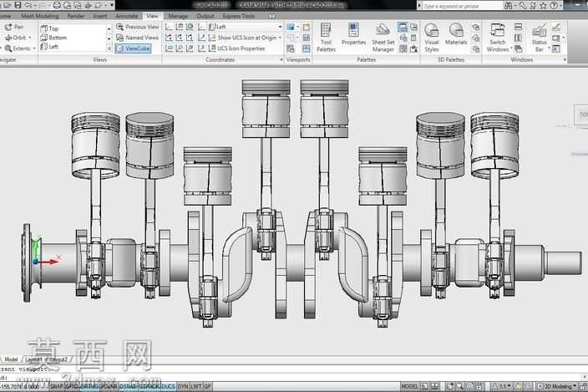Open Show UCS Icon at Origin dropdown

280,38
